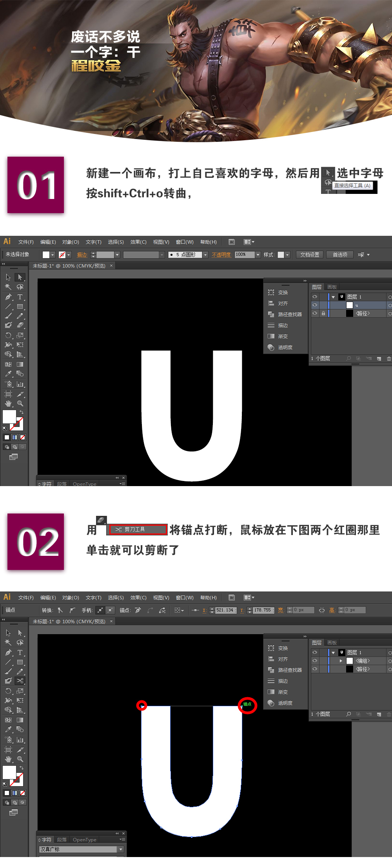Image resolution: width=392 pixels, height=868 pixels.
Task: Collapse 图层 1 triangle in step 01 layers panel
Action: [x=333, y=297]
